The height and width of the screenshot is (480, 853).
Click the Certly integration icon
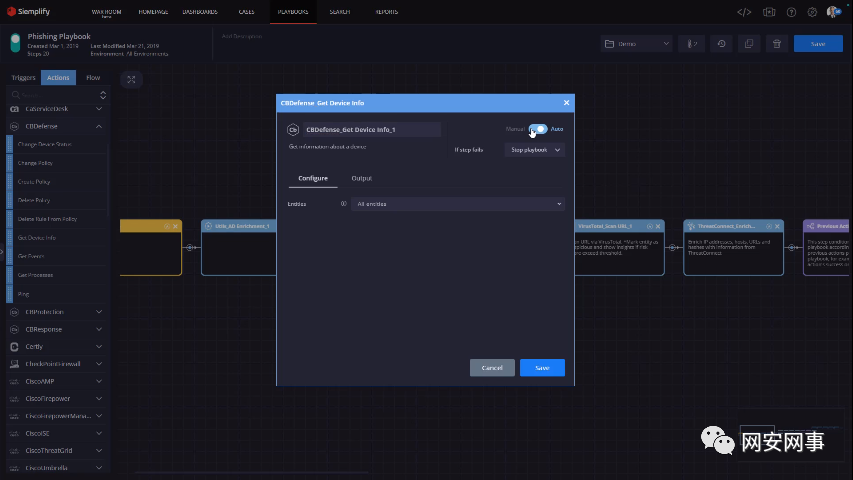coord(15,347)
